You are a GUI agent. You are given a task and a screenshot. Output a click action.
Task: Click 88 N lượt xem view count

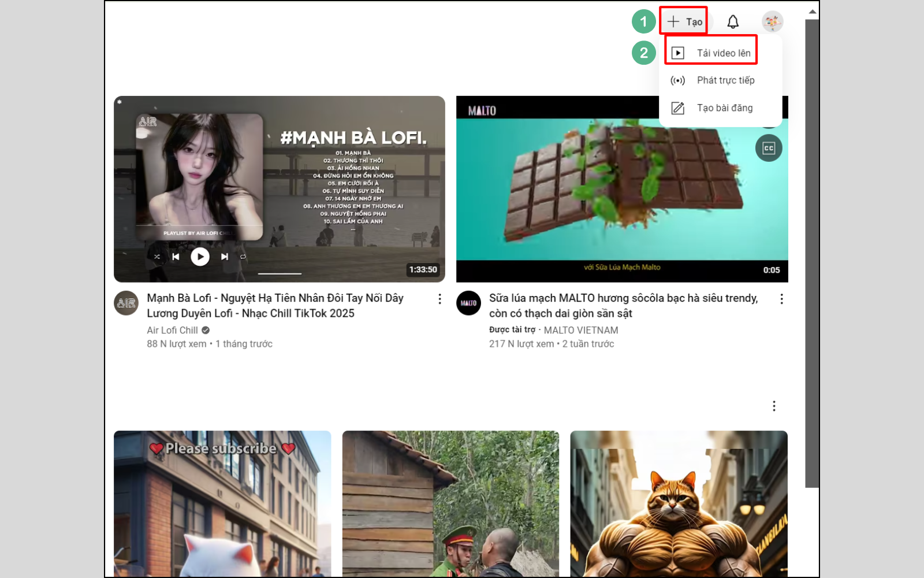tap(177, 344)
